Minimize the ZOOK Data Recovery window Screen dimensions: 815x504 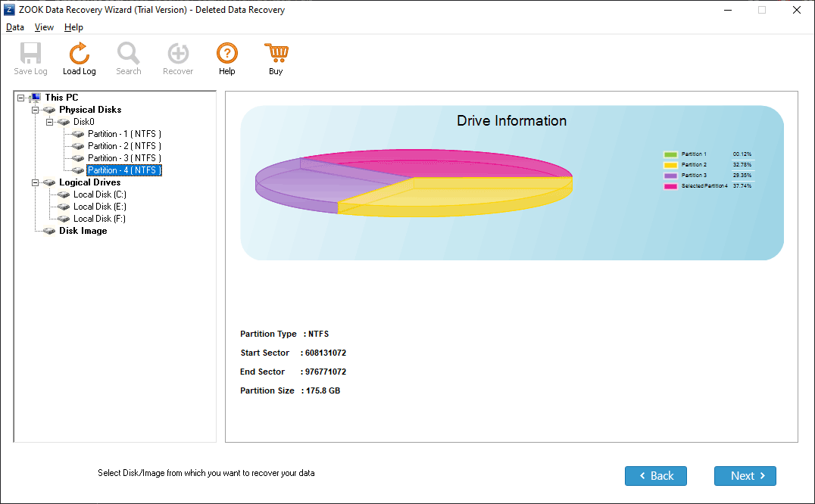728,10
